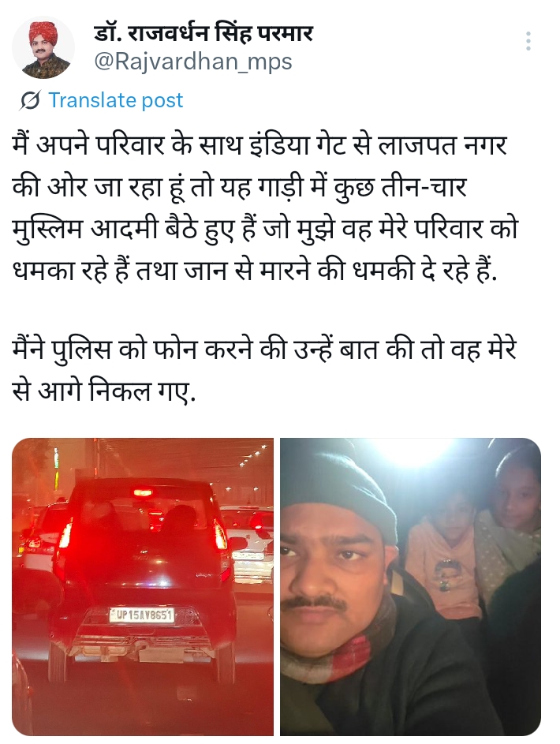
Task: Click the line starting मुस्लिम आदमी बैठे
Action: [265, 229]
